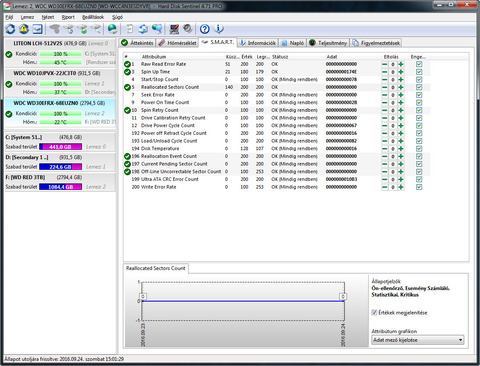Sort by the Státusz column header
Screen dimensions: 480x366
point(280,57)
